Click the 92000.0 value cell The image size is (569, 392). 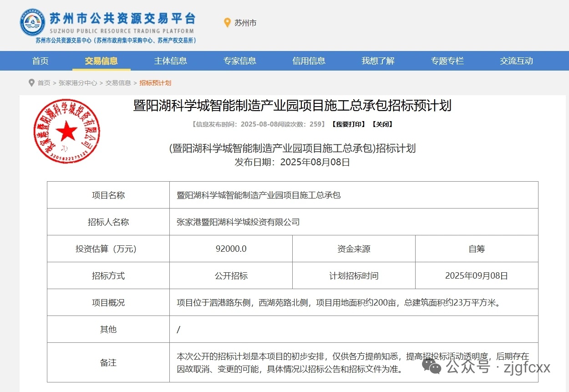pyautogui.click(x=231, y=249)
